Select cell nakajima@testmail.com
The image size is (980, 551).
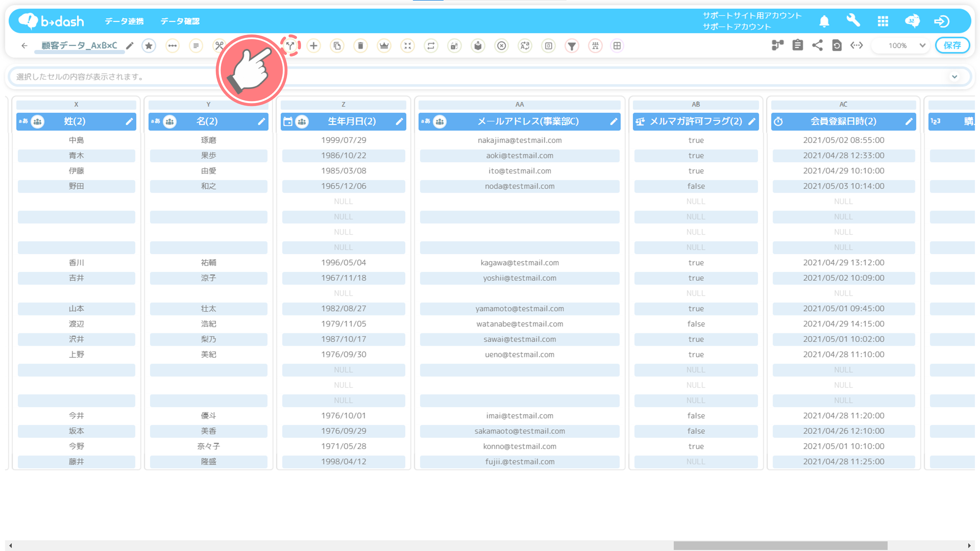pos(520,140)
